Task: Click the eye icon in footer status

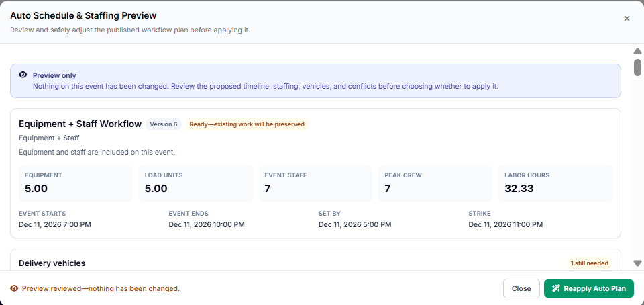Action: tap(14, 288)
